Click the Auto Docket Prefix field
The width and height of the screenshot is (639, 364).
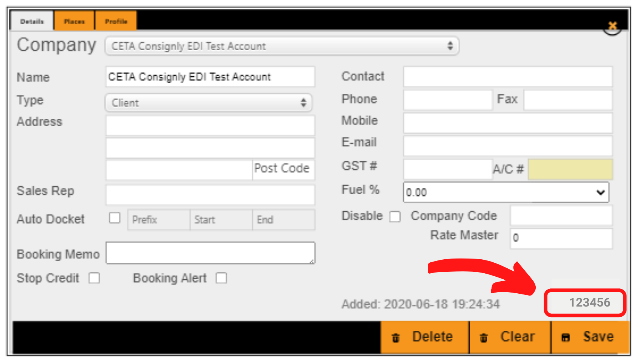pyautogui.click(x=159, y=220)
